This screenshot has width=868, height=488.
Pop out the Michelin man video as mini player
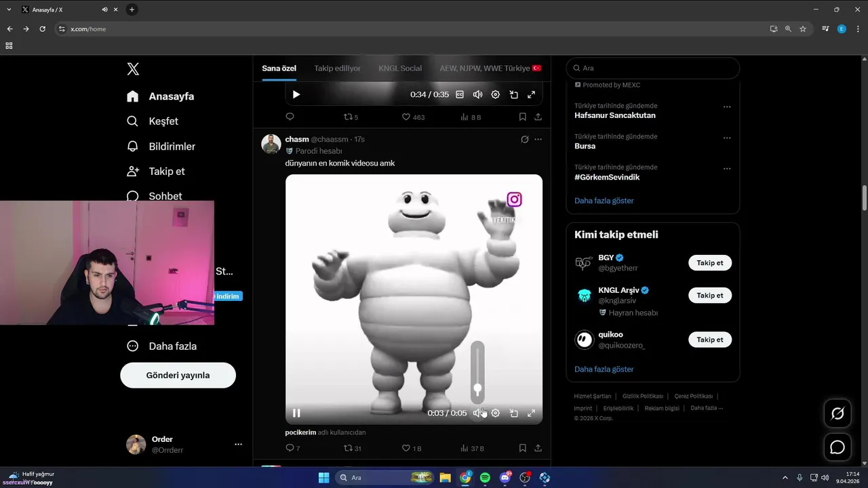point(513,413)
